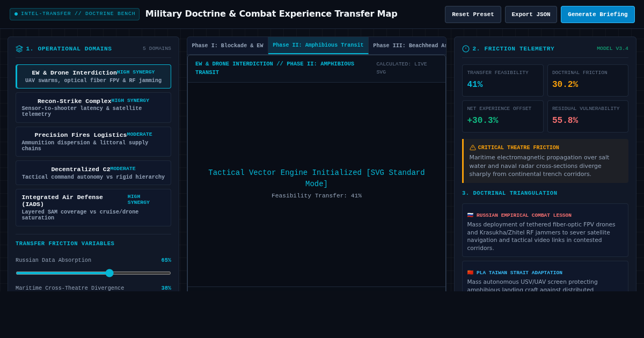Click the layers icon beside Operational Domains

[19, 49]
